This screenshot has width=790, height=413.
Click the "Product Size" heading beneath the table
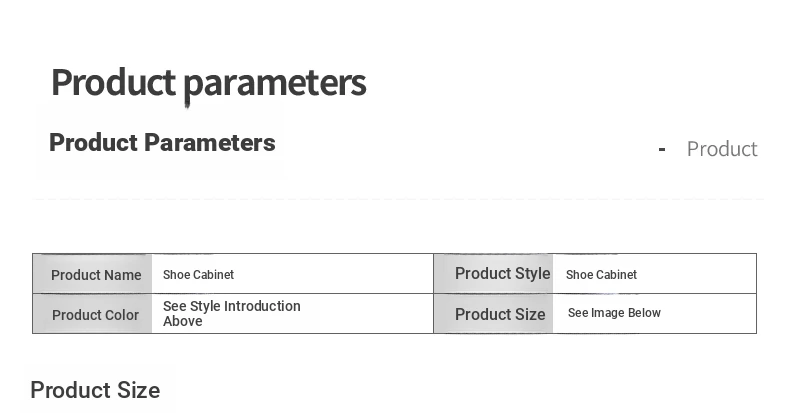pos(95,390)
